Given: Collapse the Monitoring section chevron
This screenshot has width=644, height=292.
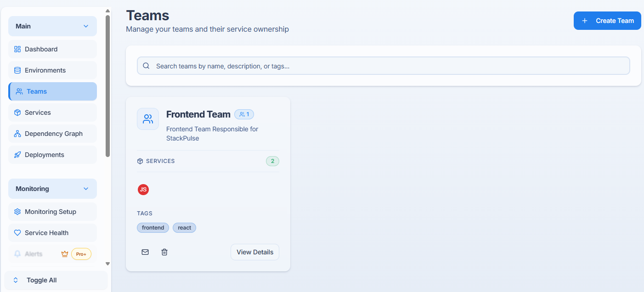Looking at the screenshot, I should click(86, 189).
